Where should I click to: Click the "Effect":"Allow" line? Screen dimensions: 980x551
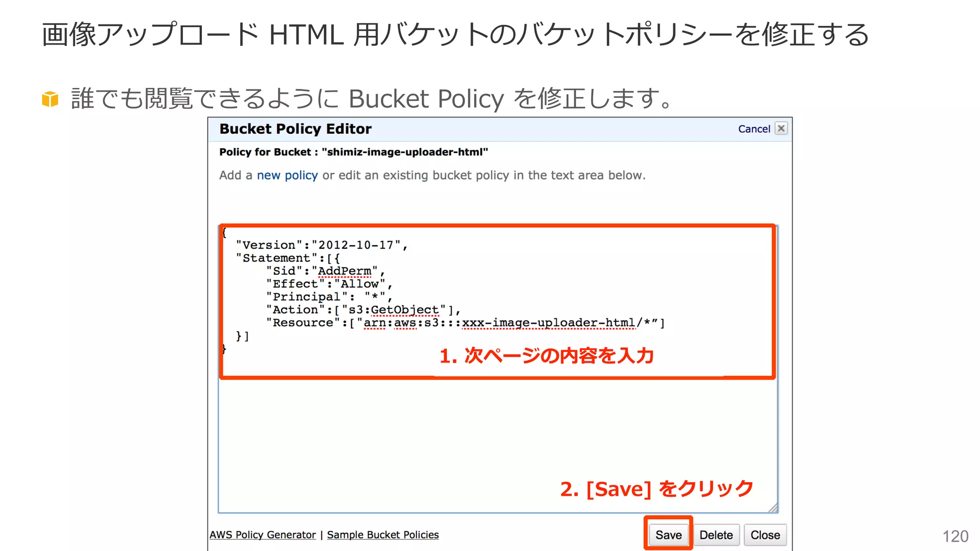tap(329, 284)
